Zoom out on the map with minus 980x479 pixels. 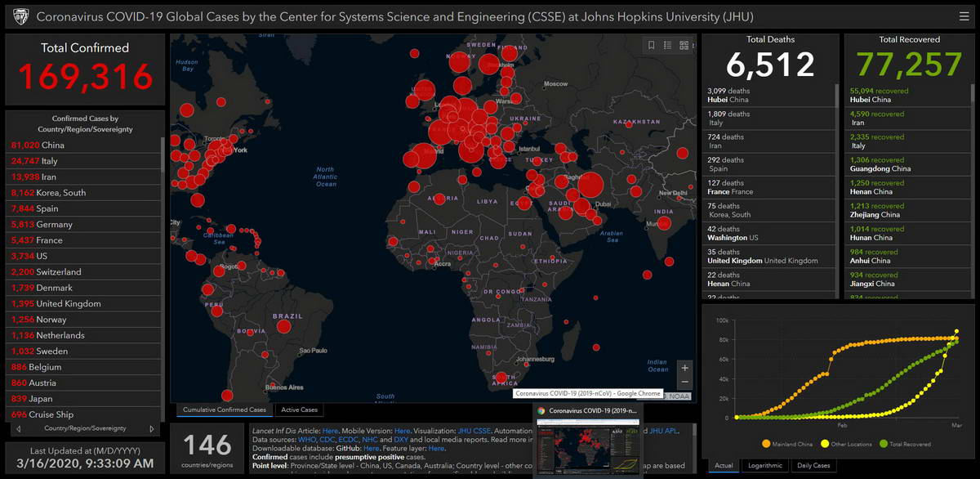[684, 383]
